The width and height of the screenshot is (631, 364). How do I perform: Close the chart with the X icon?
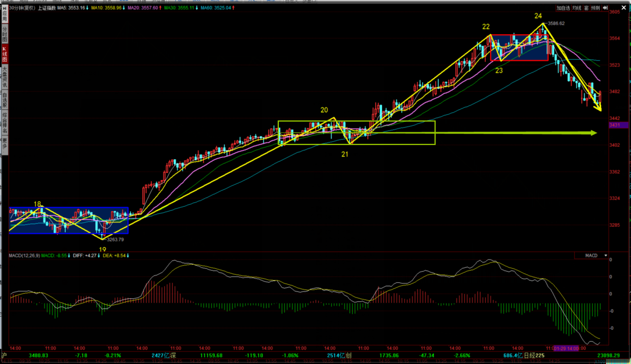[624, 8]
